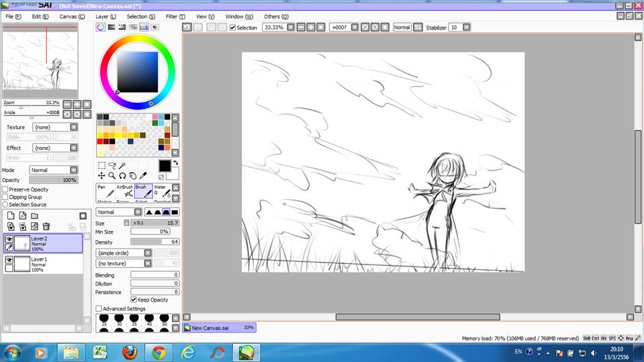Enable Clipping Group checkbox

[5, 197]
